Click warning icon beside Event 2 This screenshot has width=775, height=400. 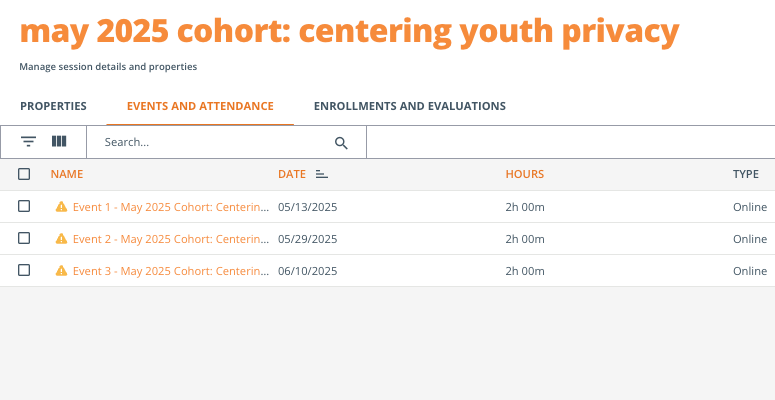click(x=61, y=239)
